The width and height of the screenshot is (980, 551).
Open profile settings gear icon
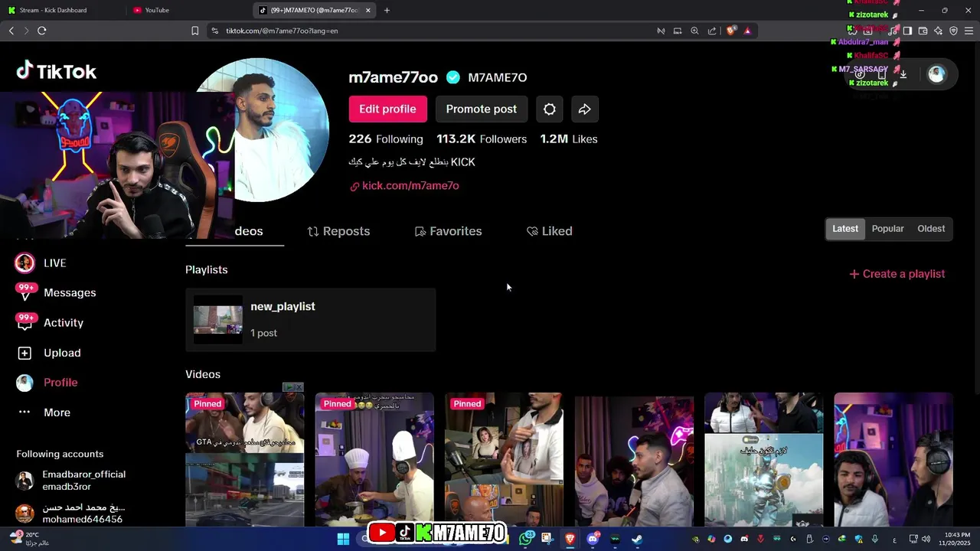click(x=550, y=109)
